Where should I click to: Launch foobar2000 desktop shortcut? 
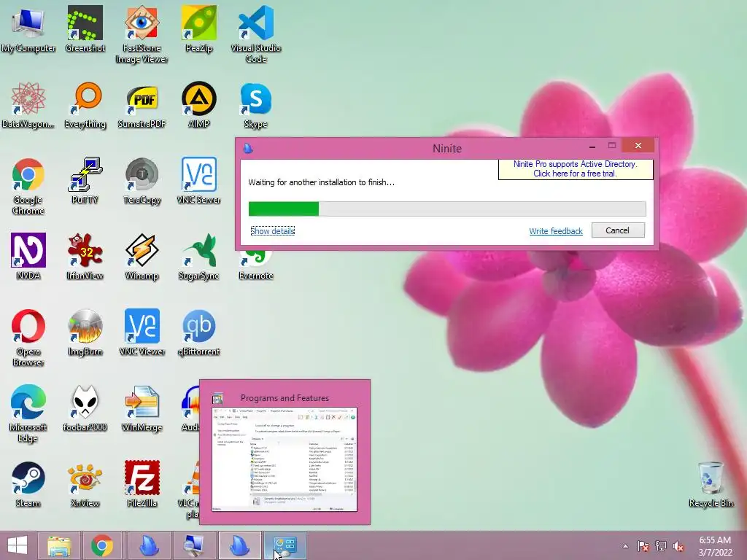pyautogui.click(x=85, y=408)
